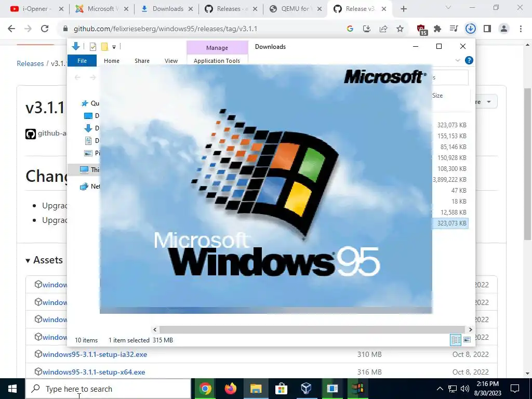Switch to the QEMU for Windows tab
Screen dimensions: 532x399
tap(295, 9)
